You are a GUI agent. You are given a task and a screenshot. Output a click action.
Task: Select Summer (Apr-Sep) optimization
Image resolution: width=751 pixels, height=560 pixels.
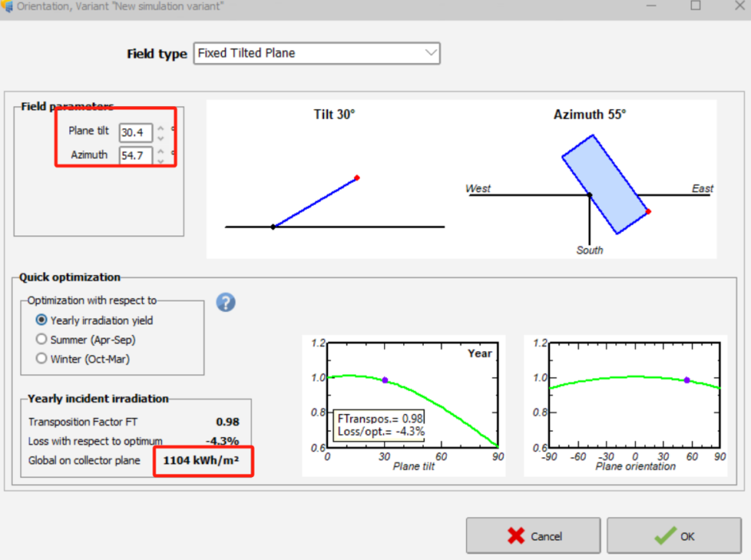coord(42,339)
